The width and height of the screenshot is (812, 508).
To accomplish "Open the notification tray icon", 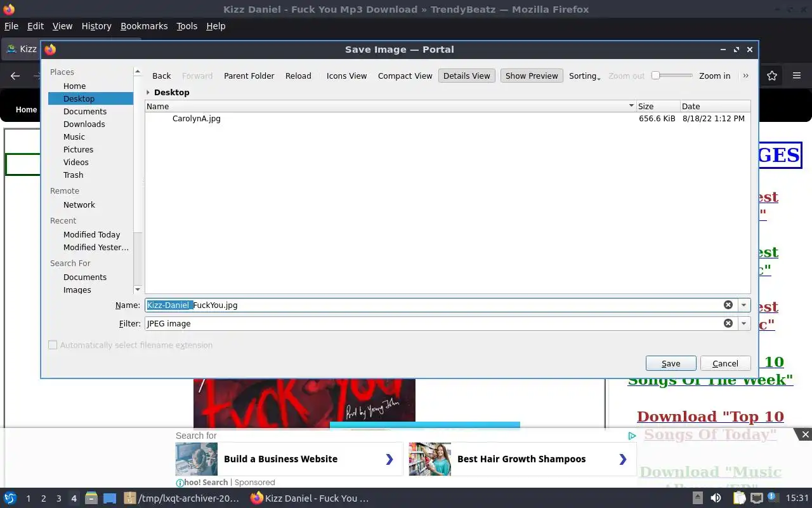I will (x=771, y=498).
